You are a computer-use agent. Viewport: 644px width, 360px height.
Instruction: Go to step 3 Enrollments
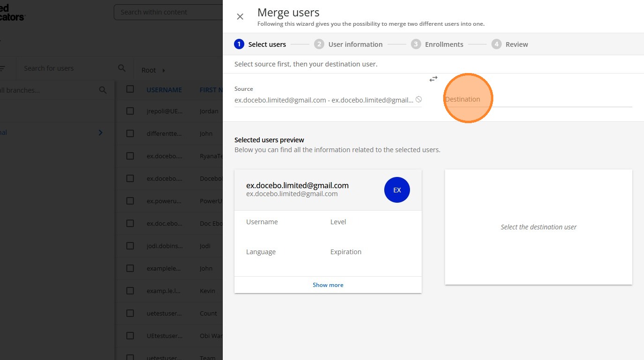click(x=437, y=44)
